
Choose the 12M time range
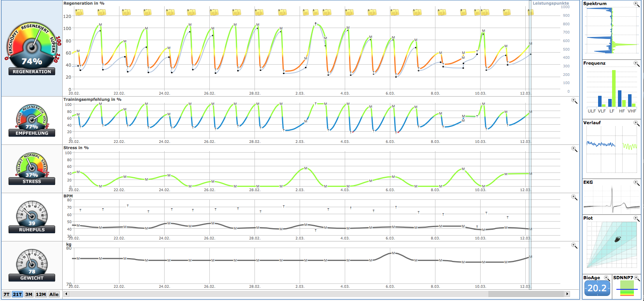coord(41,294)
